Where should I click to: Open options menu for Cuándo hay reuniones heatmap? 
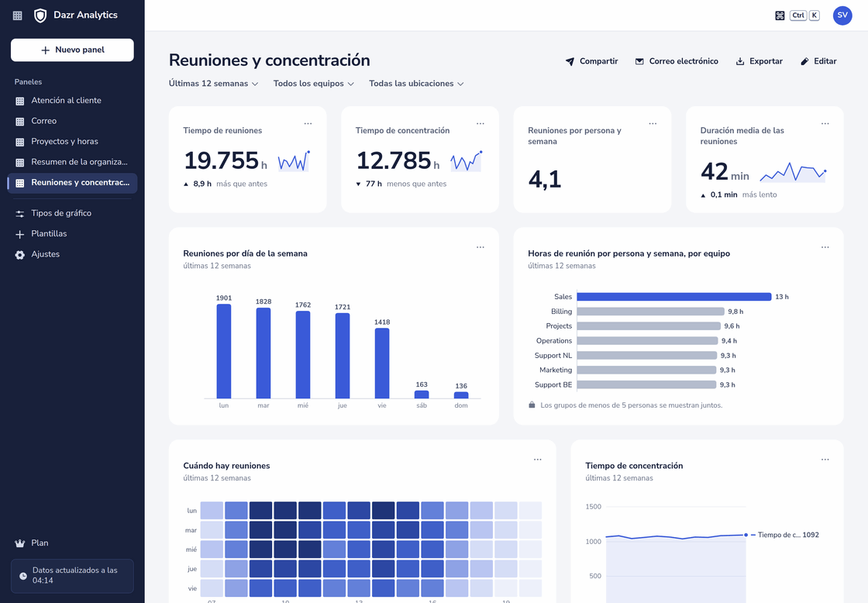point(538,460)
